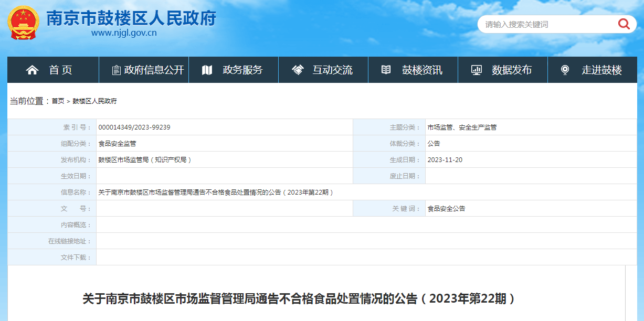Open the 鼓楼资讯 navigation item
The width and height of the screenshot is (644, 321).
tap(422, 70)
